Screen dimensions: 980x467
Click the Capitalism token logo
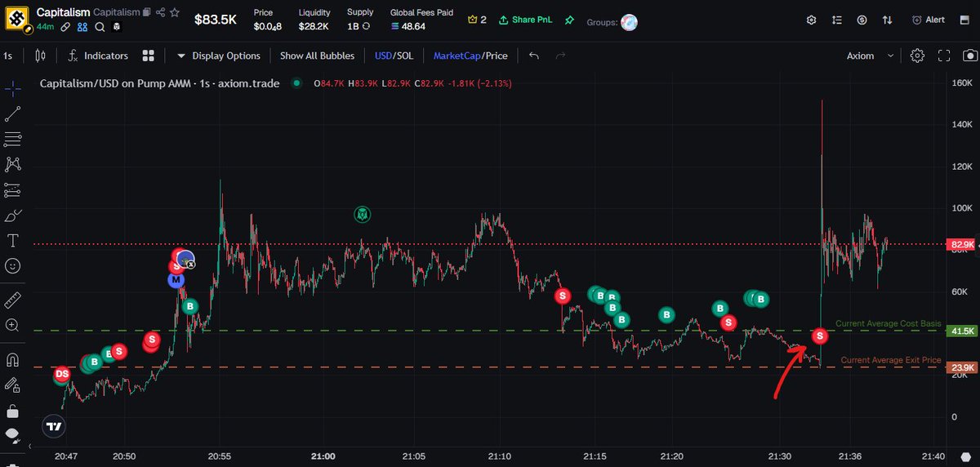(x=16, y=18)
